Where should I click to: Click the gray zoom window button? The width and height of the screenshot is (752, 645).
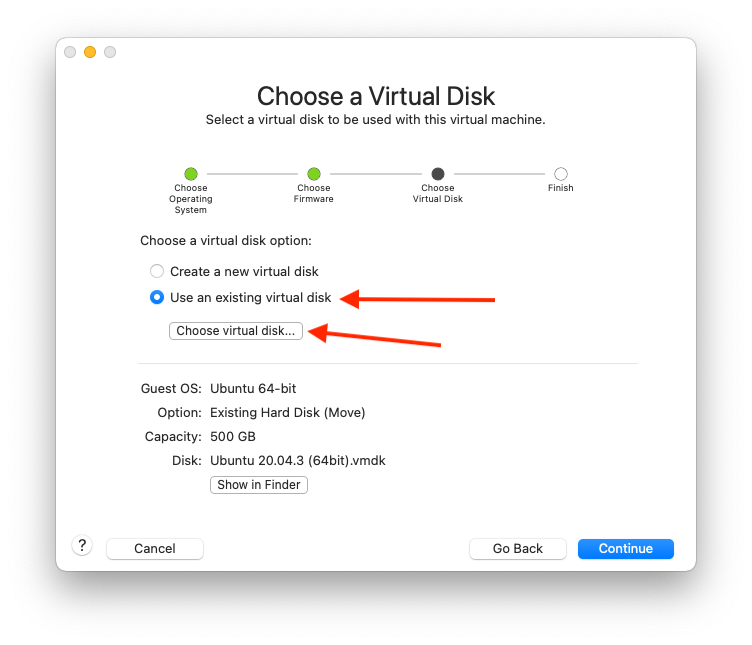(x=110, y=52)
